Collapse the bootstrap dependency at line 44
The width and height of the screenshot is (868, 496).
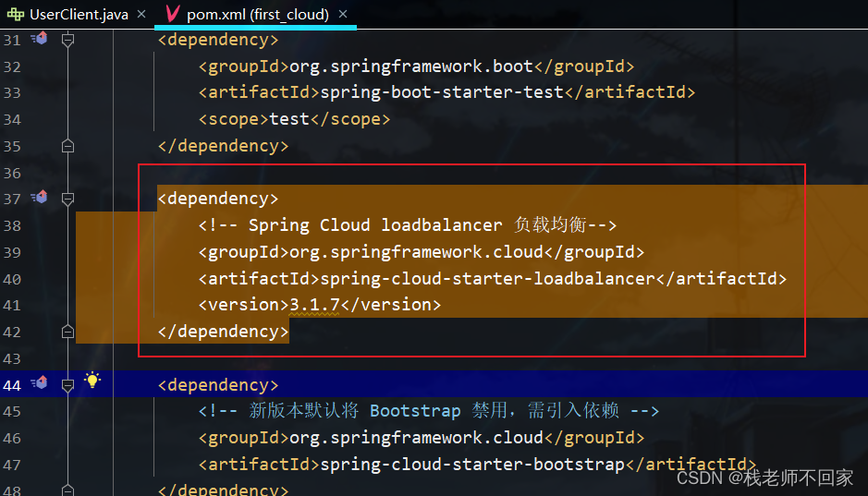[67, 385]
